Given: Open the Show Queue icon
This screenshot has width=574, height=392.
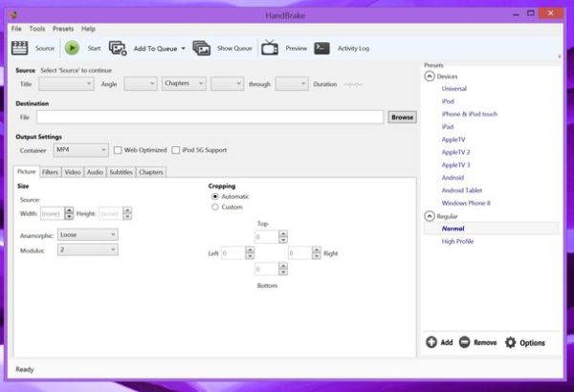Looking at the screenshot, I should pos(201,49).
